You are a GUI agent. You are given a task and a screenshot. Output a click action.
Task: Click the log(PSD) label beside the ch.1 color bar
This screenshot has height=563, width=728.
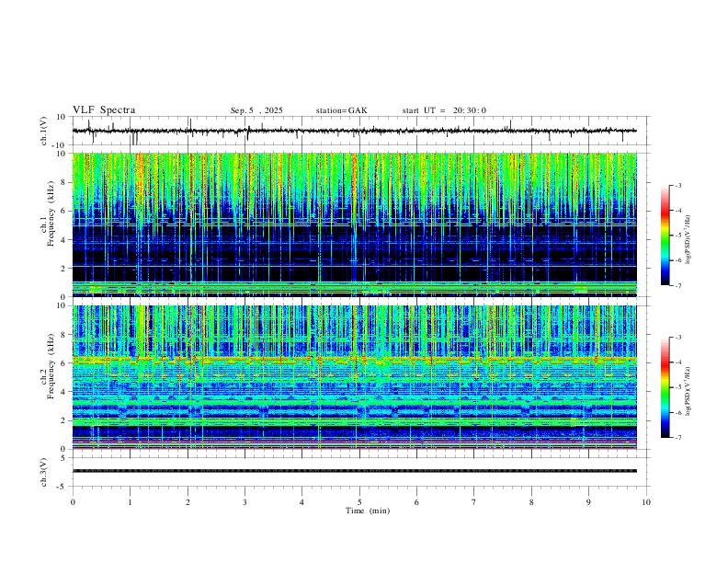688,239
